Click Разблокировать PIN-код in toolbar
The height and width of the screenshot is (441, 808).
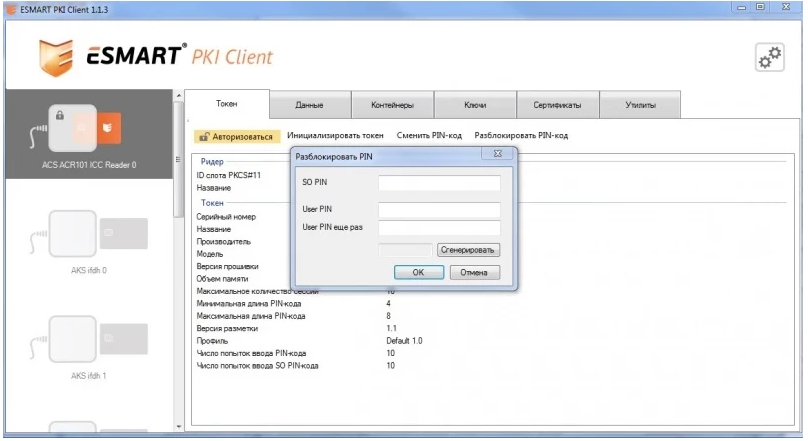coord(521,135)
